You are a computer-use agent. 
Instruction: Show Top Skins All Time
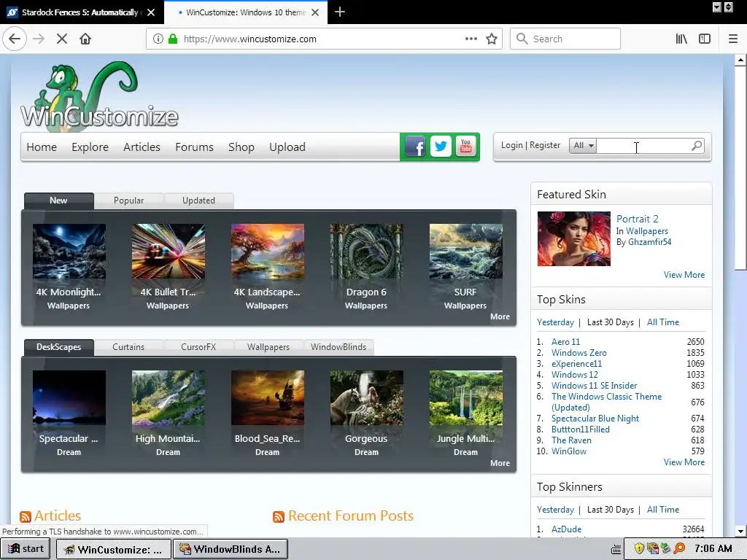pos(663,322)
